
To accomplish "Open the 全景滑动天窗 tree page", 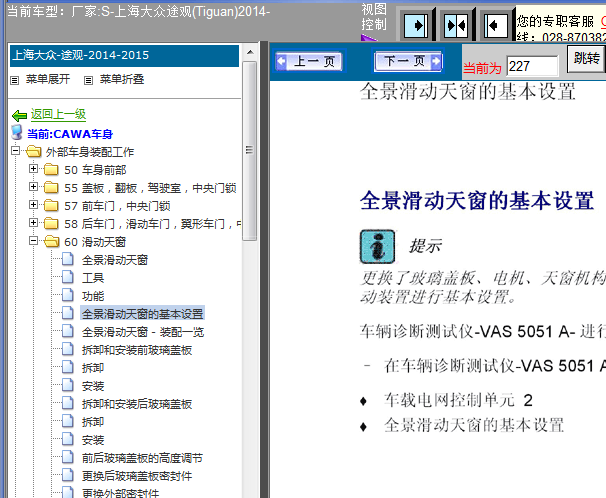I will (x=115, y=260).
